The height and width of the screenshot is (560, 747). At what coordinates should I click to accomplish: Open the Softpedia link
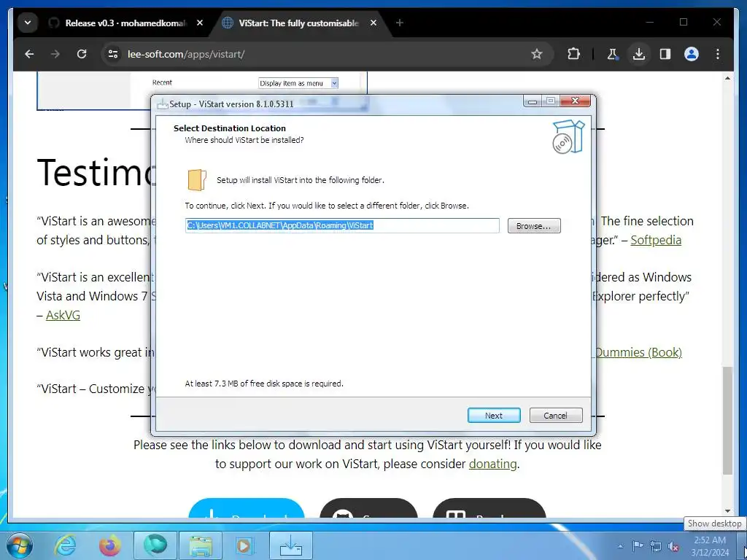pos(656,240)
